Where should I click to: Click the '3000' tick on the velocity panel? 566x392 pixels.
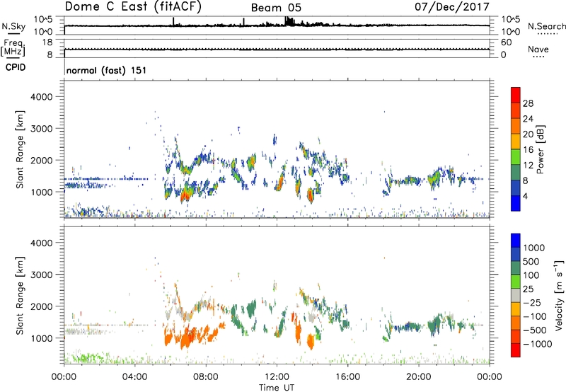point(42,275)
